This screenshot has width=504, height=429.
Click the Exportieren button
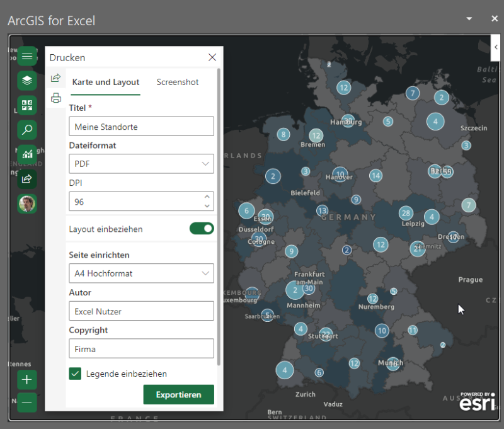(x=178, y=394)
